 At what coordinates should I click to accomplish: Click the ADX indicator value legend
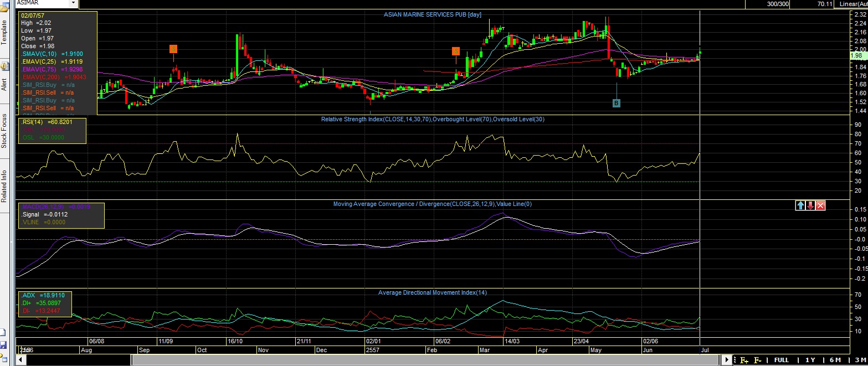click(44, 296)
